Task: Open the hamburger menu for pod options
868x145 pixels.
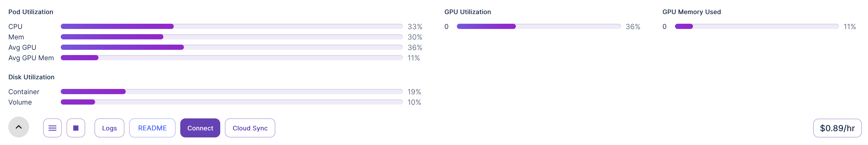Action: [52, 128]
